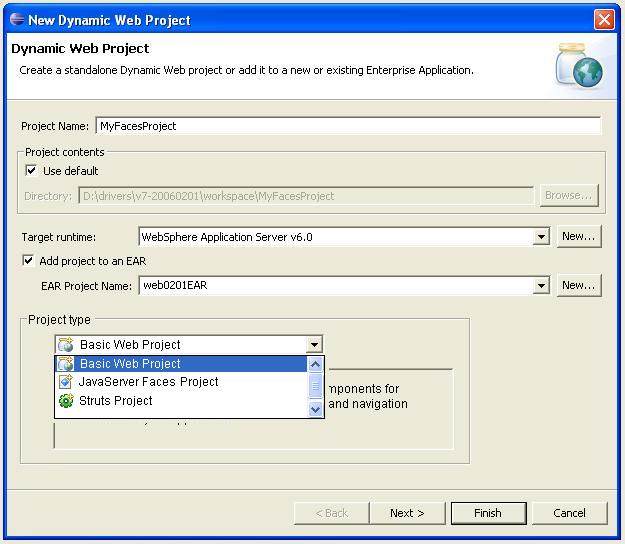Select Basic Web Project in the list

coord(181,363)
